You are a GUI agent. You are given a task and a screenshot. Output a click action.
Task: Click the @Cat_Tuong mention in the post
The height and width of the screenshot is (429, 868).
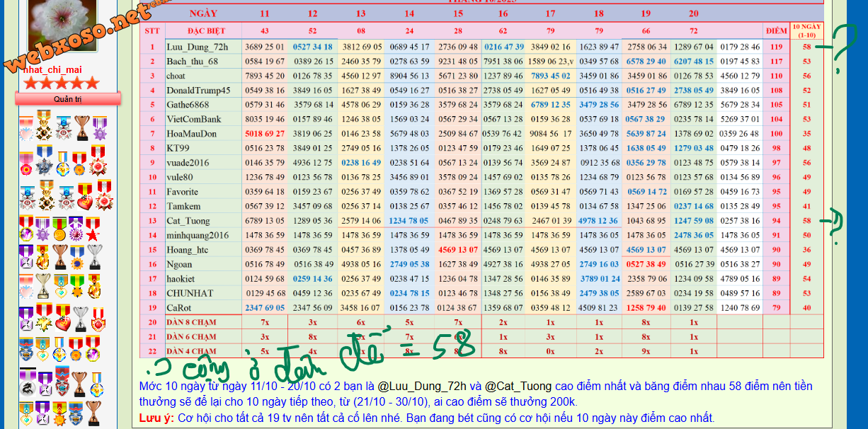(x=519, y=387)
